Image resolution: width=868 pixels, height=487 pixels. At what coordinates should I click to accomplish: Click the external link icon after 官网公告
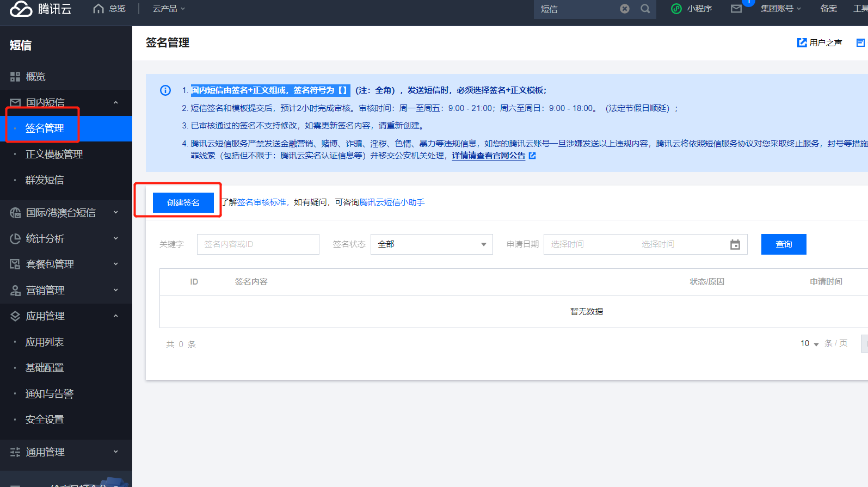pyautogui.click(x=532, y=156)
